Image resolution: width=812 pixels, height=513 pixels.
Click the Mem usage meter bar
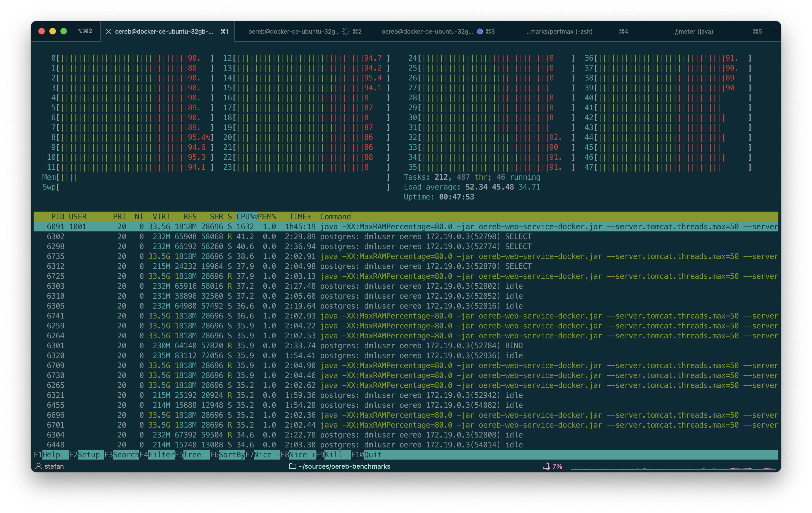[x=216, y=177]
